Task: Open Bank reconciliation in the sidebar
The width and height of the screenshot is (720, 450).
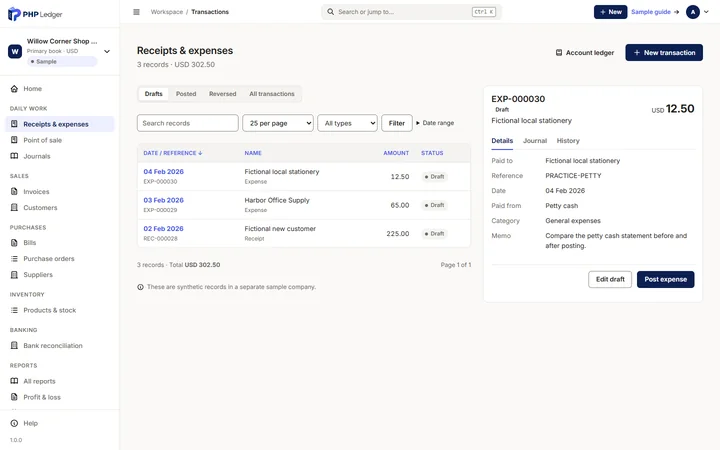Action: [60, 345]
